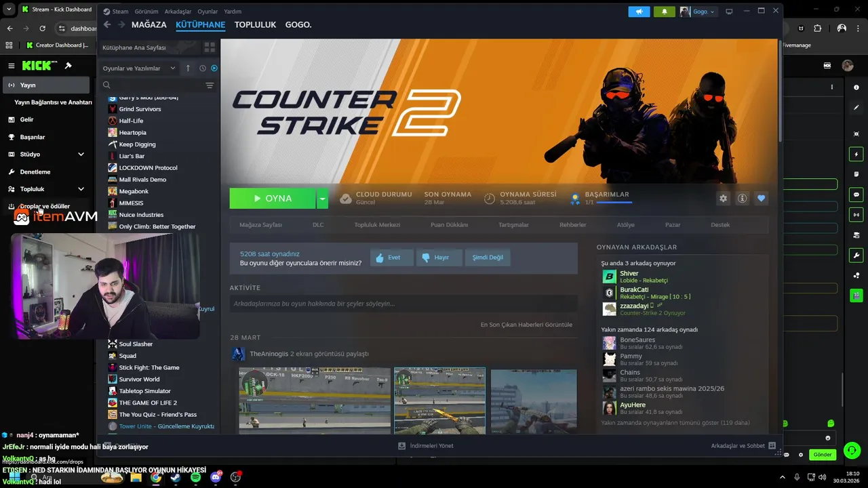
Task: Open CS2 game settings gear
Action: tap(723, 199)
